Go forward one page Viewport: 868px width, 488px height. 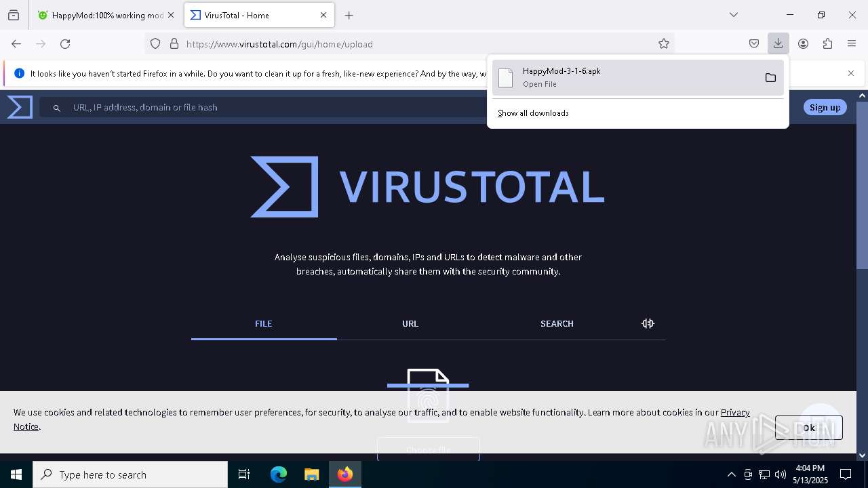[x=41, y=44]
